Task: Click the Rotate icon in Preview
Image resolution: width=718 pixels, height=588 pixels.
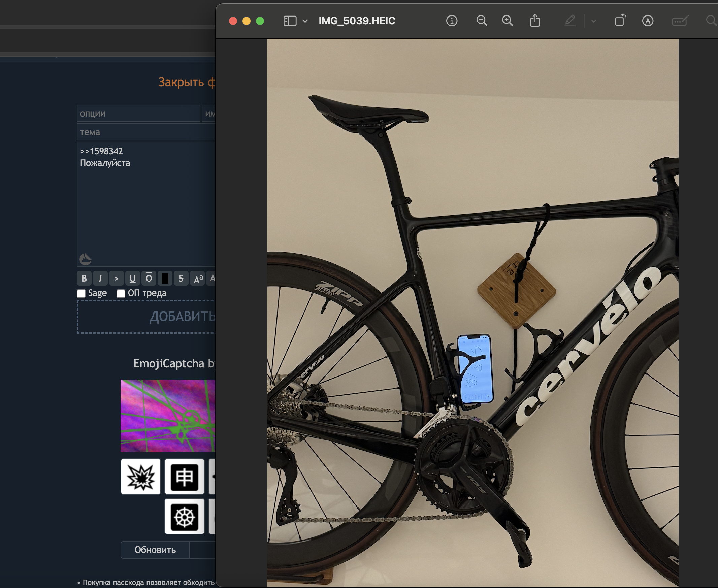Action: (620, 21)
